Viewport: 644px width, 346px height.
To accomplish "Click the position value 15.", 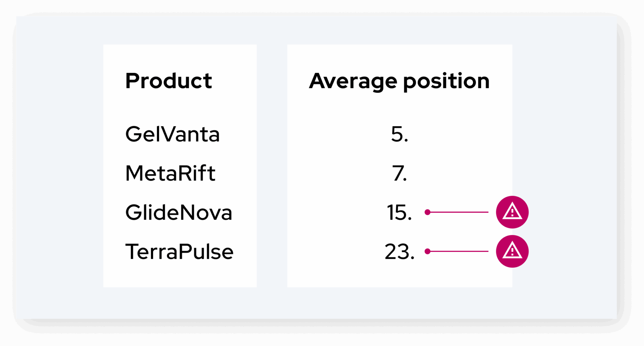I will tap(399, 212).
